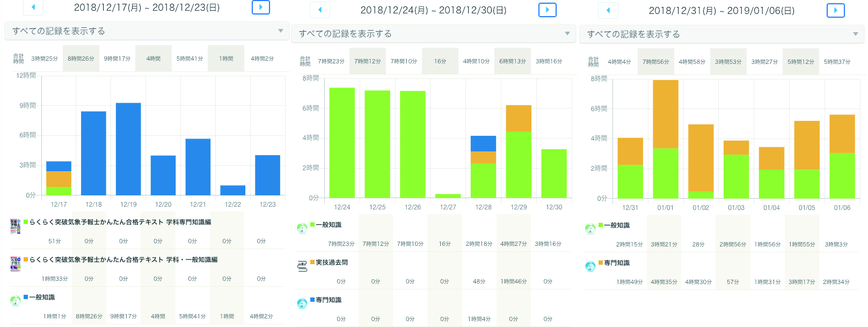Click the green segment of 01/06 bar
The width and height of the screenshot is (868, 327).
click(842, 176)
